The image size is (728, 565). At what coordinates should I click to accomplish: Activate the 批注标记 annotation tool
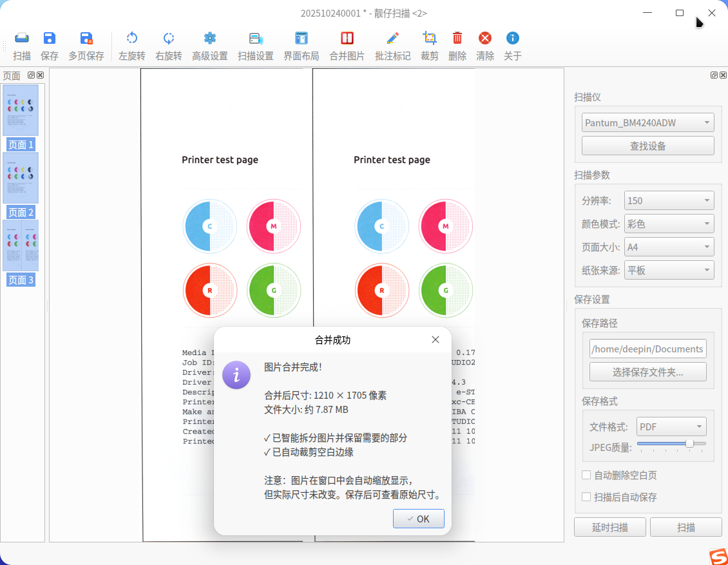pos(393,46)
